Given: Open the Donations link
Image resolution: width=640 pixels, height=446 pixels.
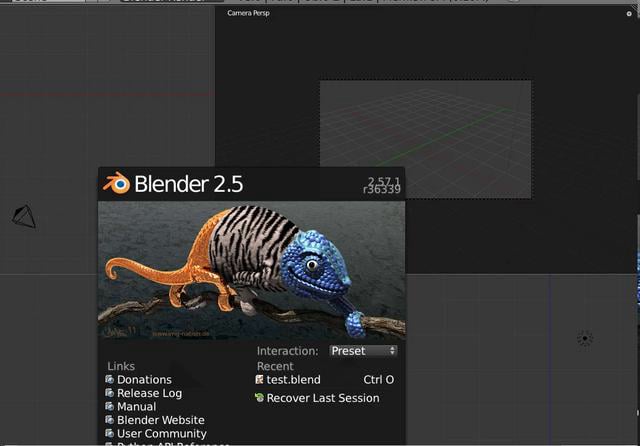Looking at the screenshot, I should pos(139,379).
